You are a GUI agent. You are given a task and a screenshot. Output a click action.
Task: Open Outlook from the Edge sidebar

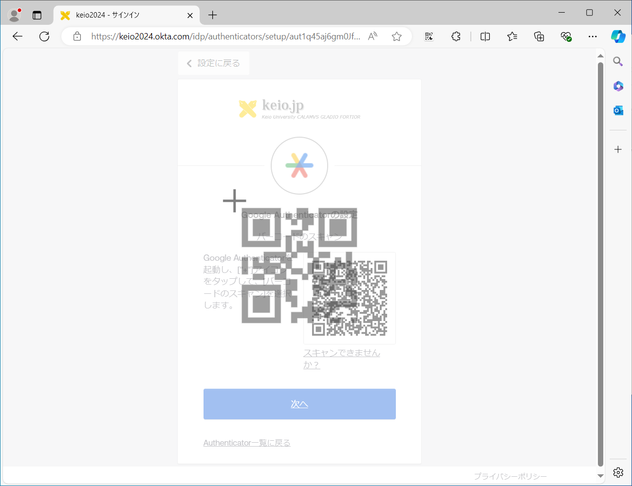click(x=618, y=110)
